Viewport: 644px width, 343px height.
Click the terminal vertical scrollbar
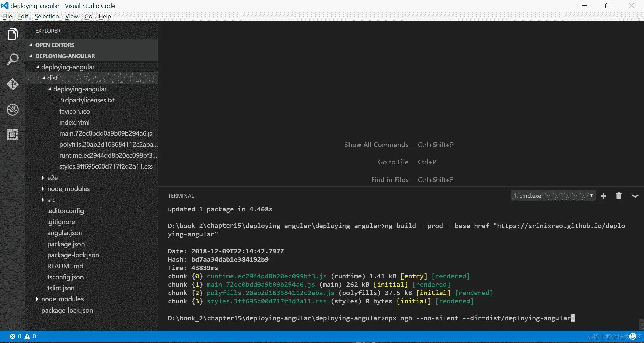641,324
